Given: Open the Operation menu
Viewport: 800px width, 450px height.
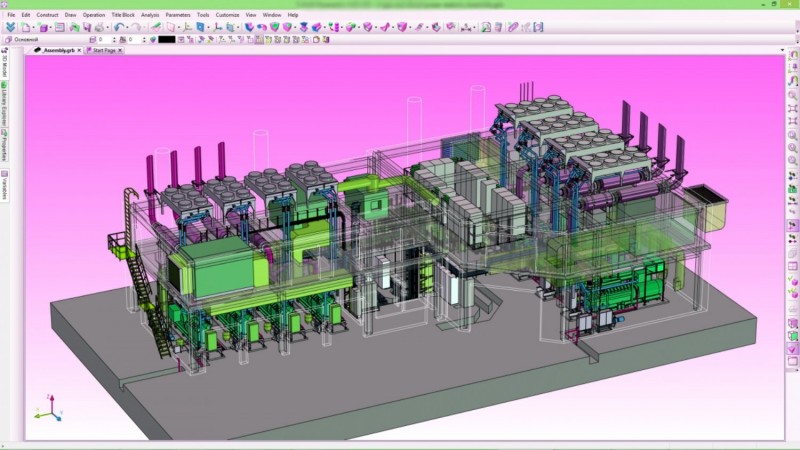Looking at the screenshot, I should 94,15.
